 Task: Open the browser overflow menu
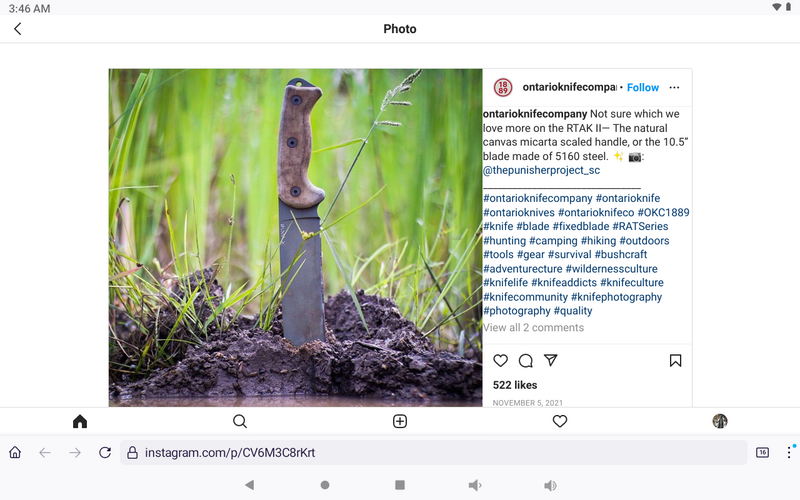(789, 453)
